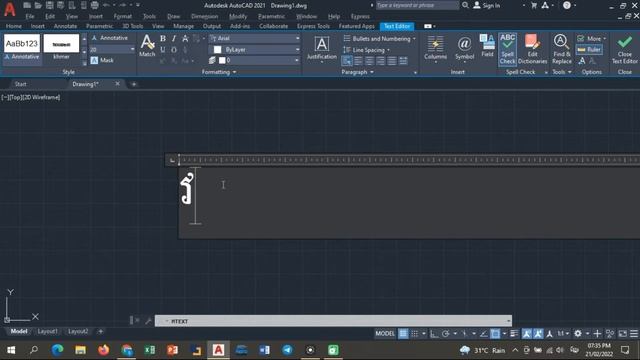Open the text layer 0 dropdown

pyautogui.click(x=297, y=60)
